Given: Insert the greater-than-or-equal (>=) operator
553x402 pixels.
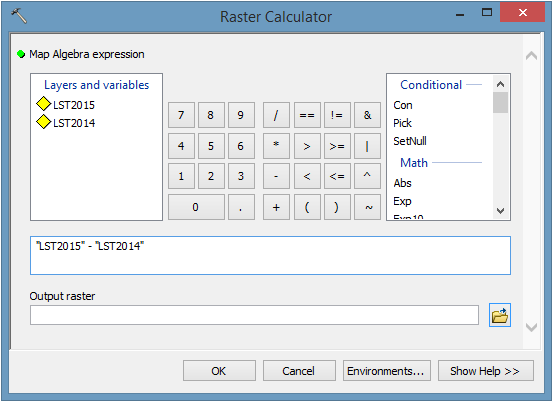Looking at the screenshot, I should click(337, 146).
